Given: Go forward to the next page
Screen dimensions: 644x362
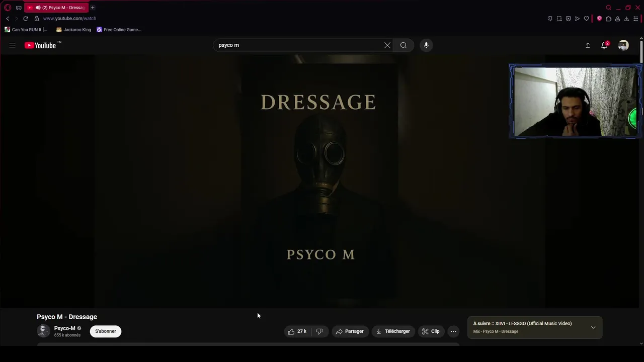Looking at the screenshot, I should coord(16,19).
